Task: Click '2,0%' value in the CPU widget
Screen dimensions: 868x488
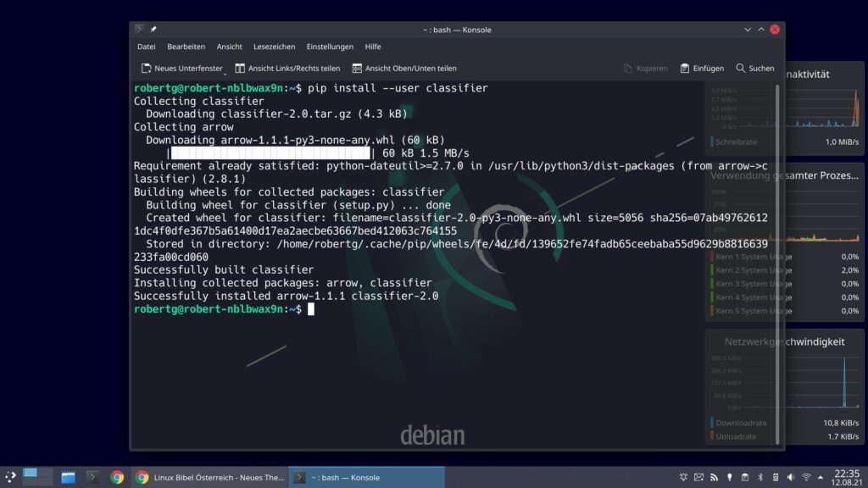Action: 849,270
